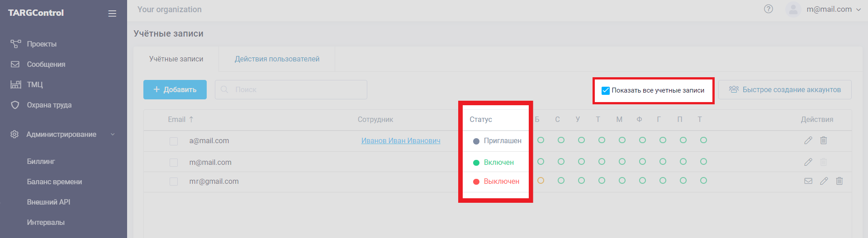Screen dimensions: 868x238
Task: Click the pencil edit icon for a@mail.com
Action: (808, 140)
